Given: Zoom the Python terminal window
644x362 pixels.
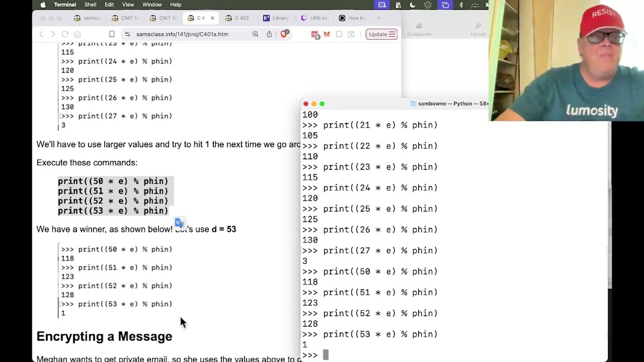Looking at the screenshot, I should 322,104.
